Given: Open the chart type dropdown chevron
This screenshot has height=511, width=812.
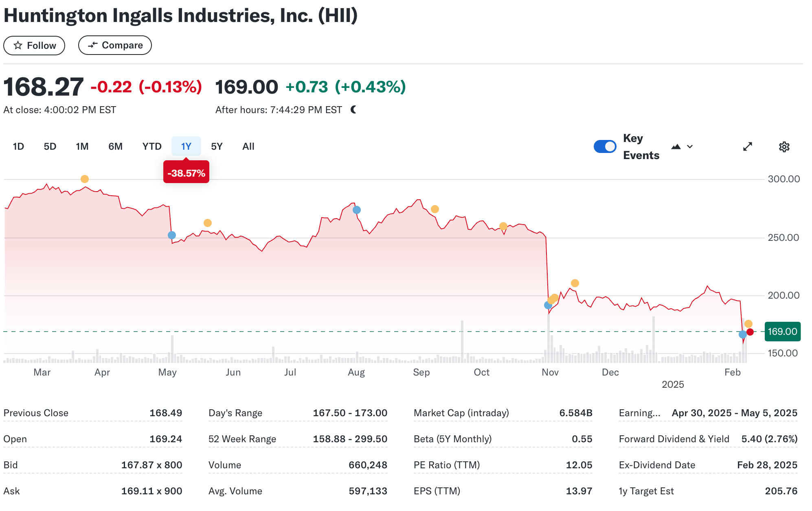Looking at the screenshot, I should pos(690,147).
